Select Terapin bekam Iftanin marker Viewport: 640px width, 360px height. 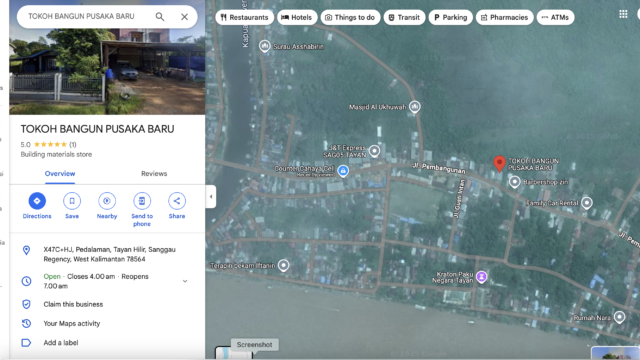[283, 265]
